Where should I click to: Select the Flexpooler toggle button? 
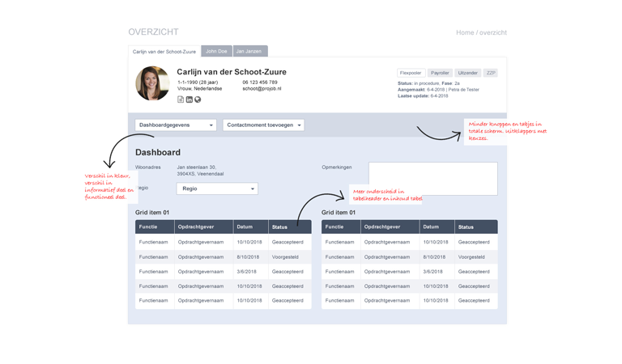[411, 73]
